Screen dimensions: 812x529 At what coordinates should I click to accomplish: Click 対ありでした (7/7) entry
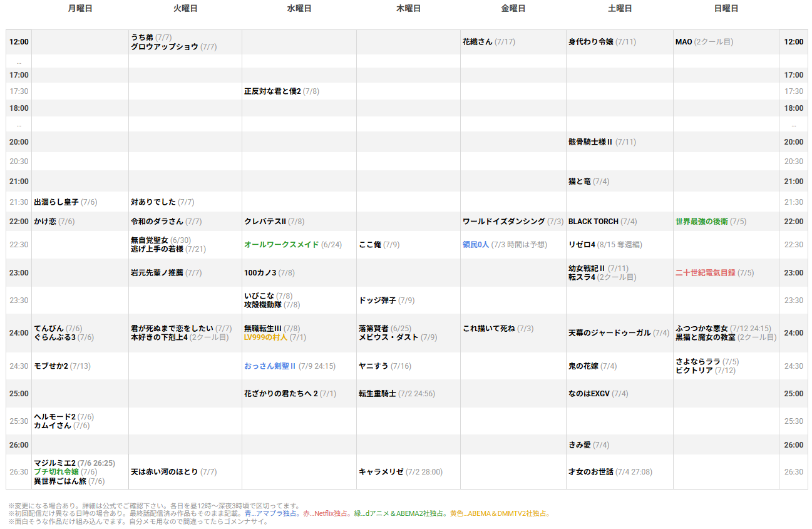point(163,202)
